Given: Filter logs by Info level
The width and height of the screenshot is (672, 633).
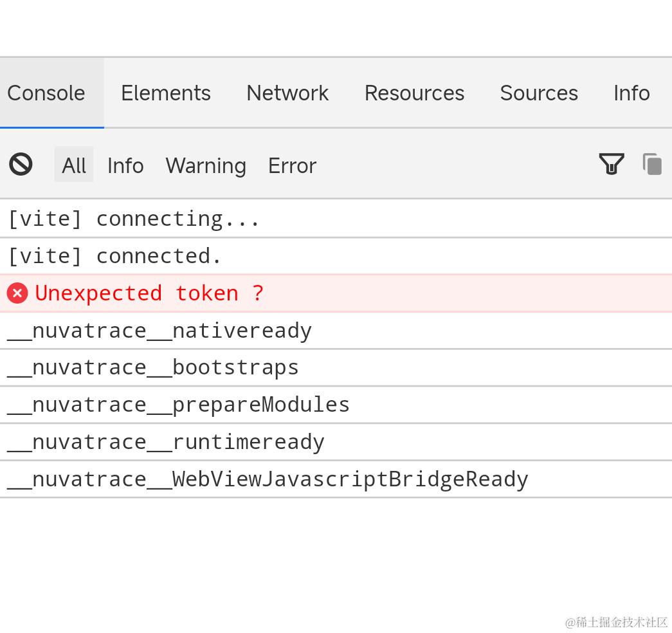Looking at the screenshot, I should [125, 165].
